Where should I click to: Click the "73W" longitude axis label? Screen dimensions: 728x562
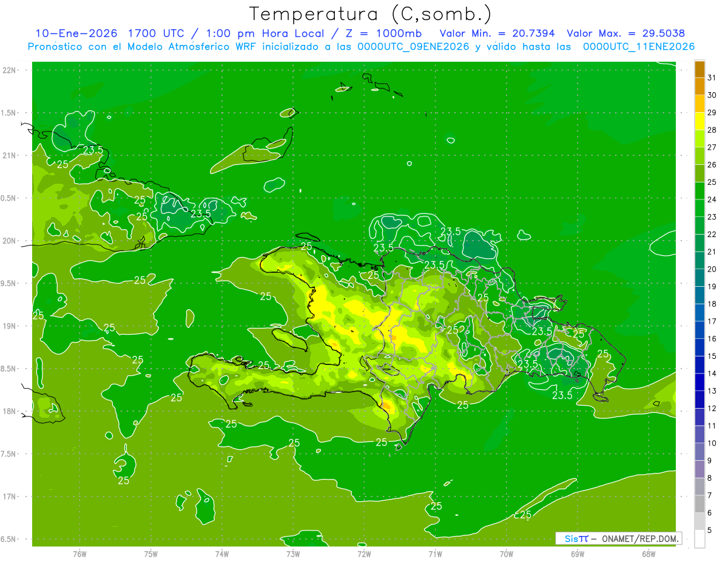tap(293, 554)
